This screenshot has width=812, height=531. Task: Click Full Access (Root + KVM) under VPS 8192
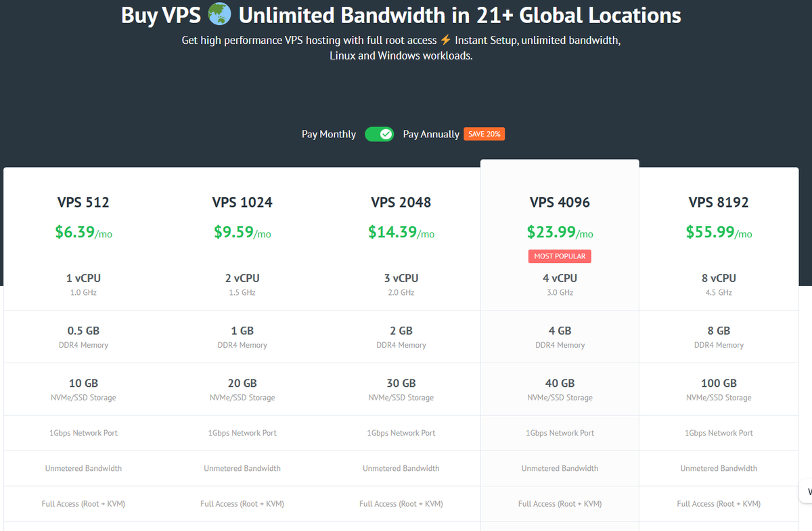pos(719,504)
